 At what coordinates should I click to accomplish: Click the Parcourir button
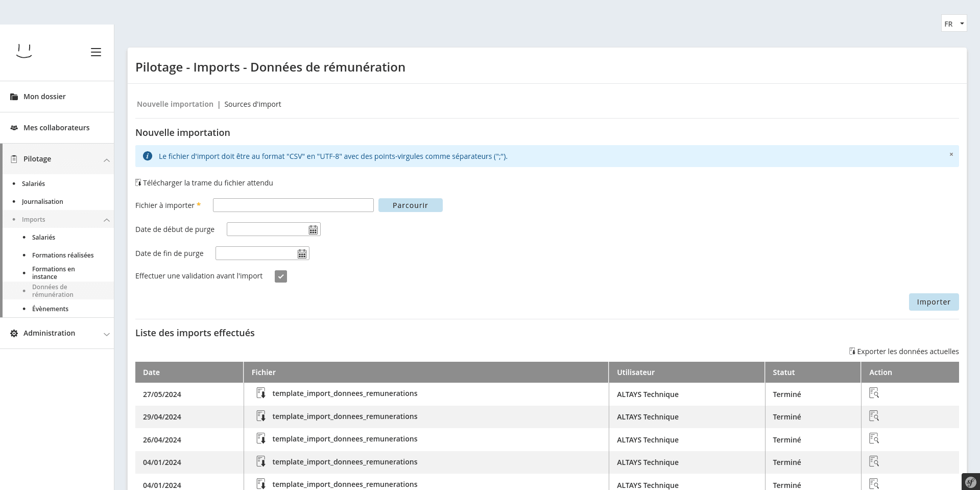pyautogui.click(x=410, y=205)
